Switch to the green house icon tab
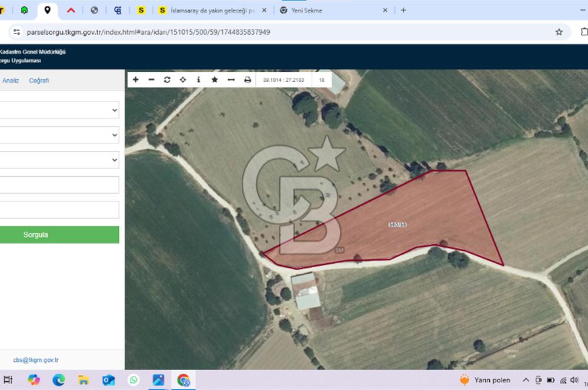The height and width of the screenshot is (390, 588). point(24,10)
